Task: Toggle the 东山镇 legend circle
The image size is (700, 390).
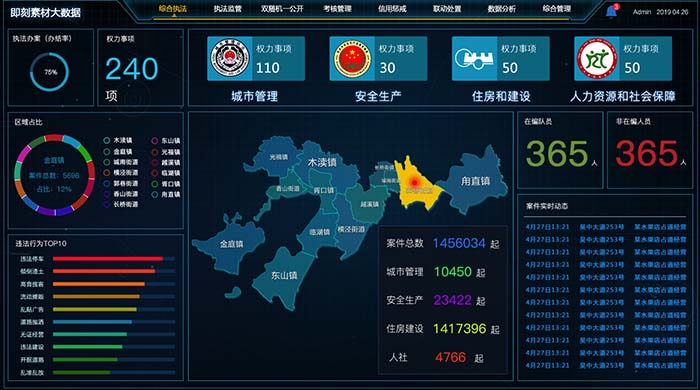Action: [154, 141]
